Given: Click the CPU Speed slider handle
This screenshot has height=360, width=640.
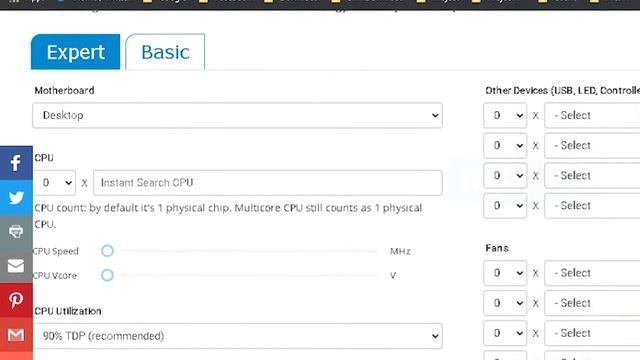Looking at the screenshot, I should (x=107, y=251).
